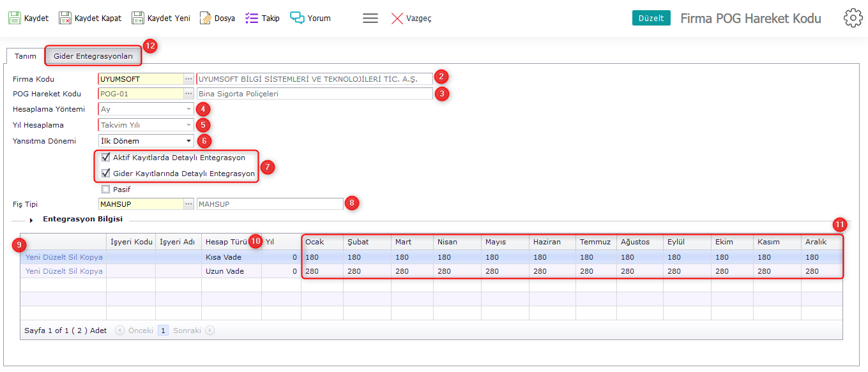Open the Yorum comments icon

297,18
